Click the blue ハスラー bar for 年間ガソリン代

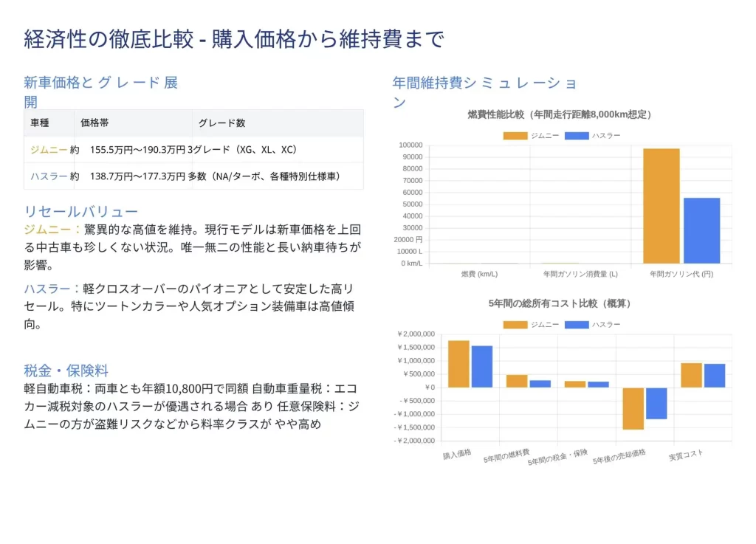(x=701, y=231)
